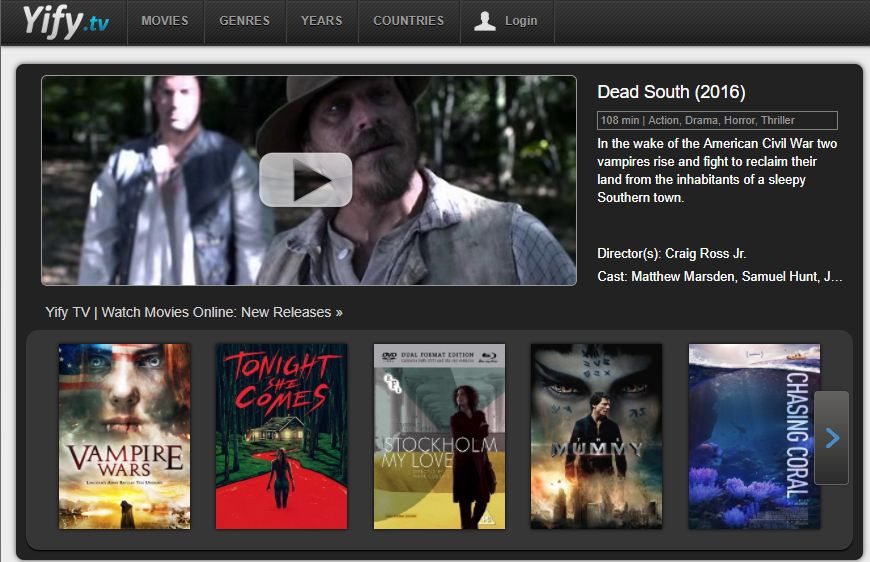
Task: Open the MOVIES menu
Action: point(165,21)
